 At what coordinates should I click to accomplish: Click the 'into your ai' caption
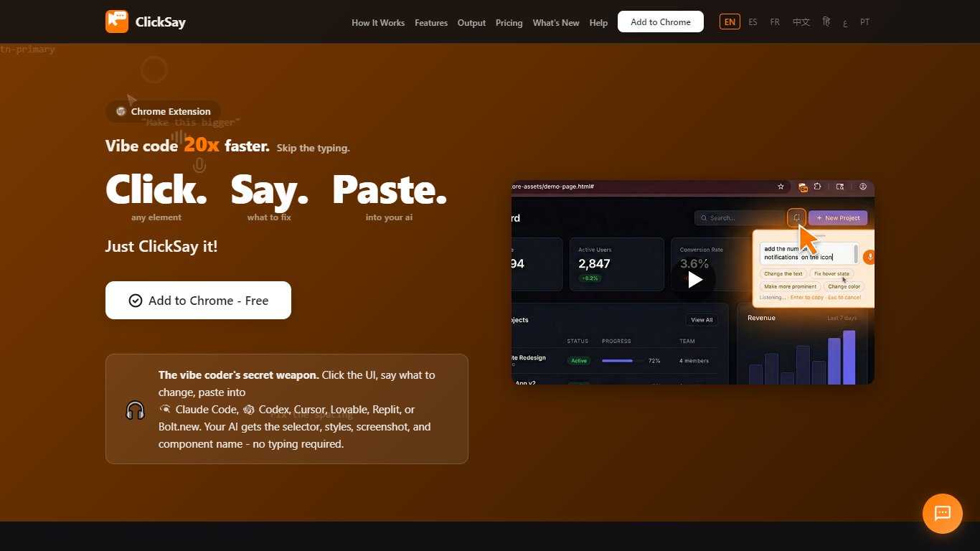coord(389,217)
